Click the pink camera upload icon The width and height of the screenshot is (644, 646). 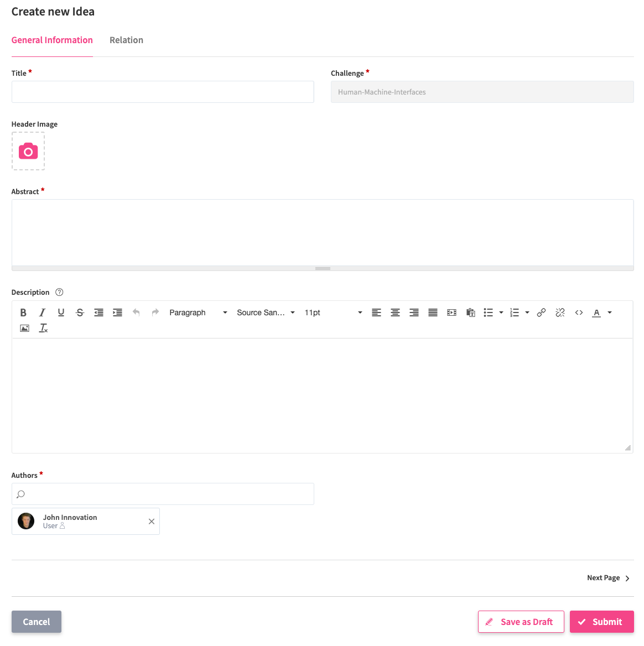[x=28, y=151]
